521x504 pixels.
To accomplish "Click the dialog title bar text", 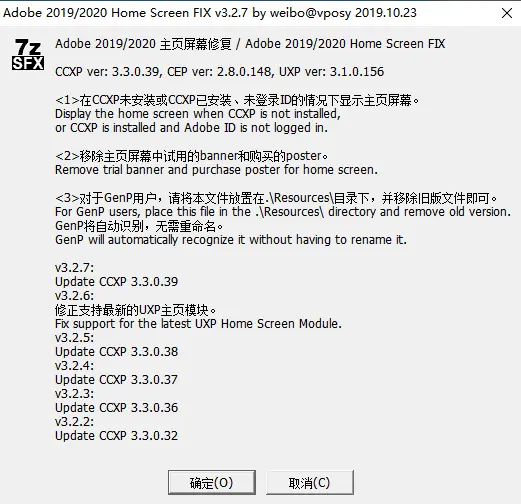I will [x=210, y=13].
